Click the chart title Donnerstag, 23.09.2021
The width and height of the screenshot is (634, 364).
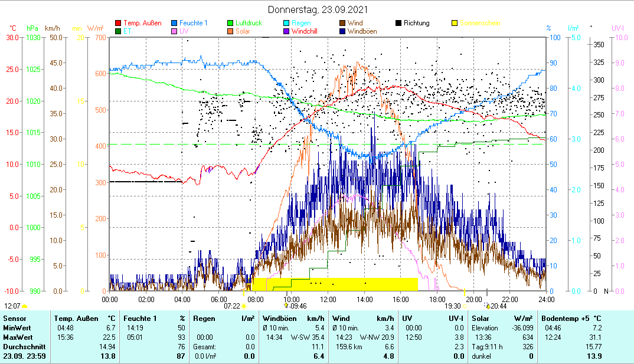(x=316, y=9)
